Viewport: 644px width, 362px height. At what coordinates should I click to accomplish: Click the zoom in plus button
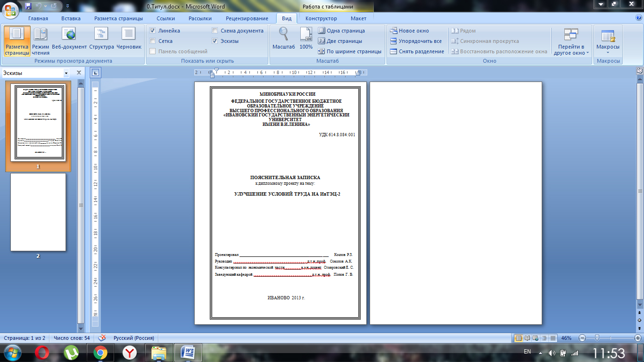pyautogui.click(x=637, y=338)
